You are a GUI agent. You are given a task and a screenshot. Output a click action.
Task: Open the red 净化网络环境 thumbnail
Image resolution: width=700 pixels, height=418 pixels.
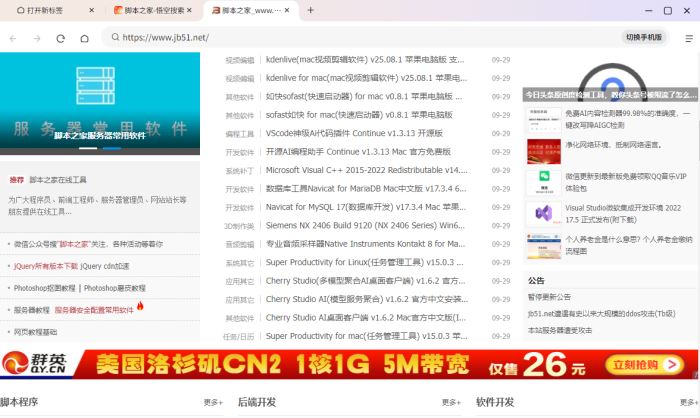click(543, 151)
